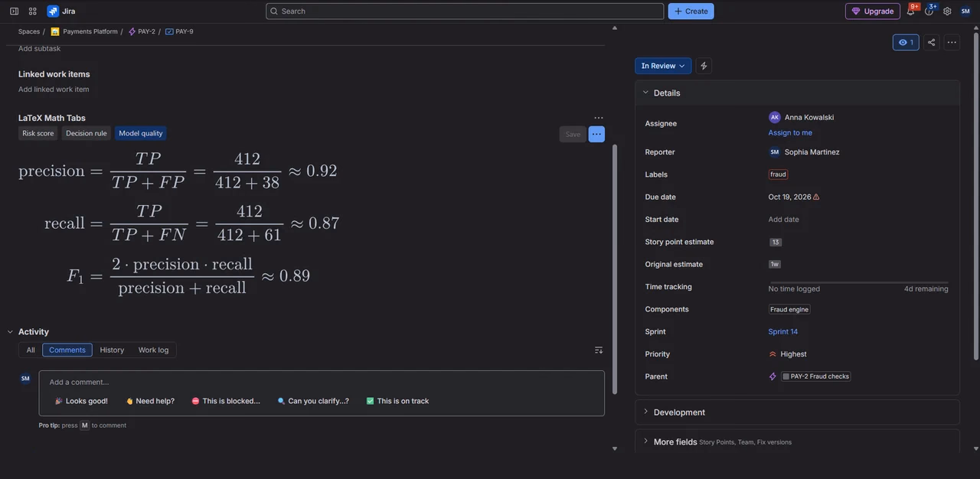Click the overdue warning icon by due date
The height and width of the screenshot is (479, 980).
(x=816, y=197)
